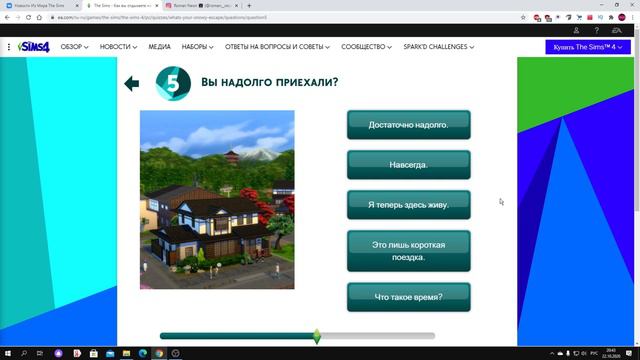Open the МЕДИА menu item
This screenshot has height=360, width=640.
[159, 47]
